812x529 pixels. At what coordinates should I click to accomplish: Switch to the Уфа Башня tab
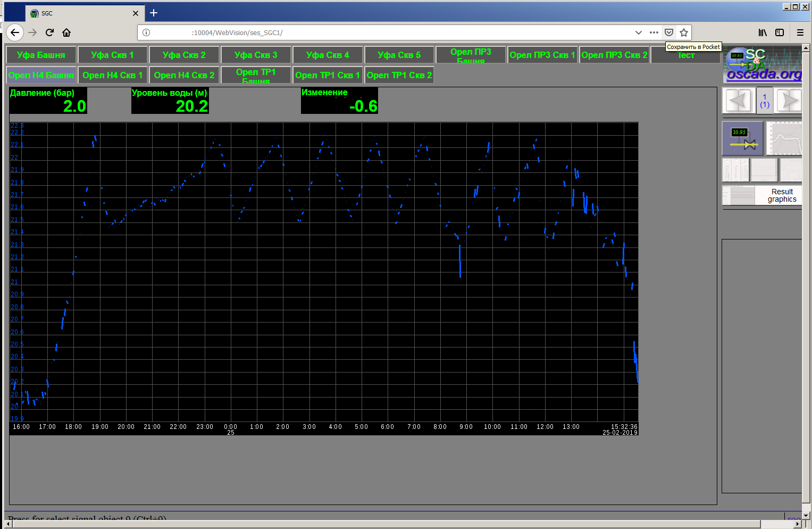click(x=41, y=55)
